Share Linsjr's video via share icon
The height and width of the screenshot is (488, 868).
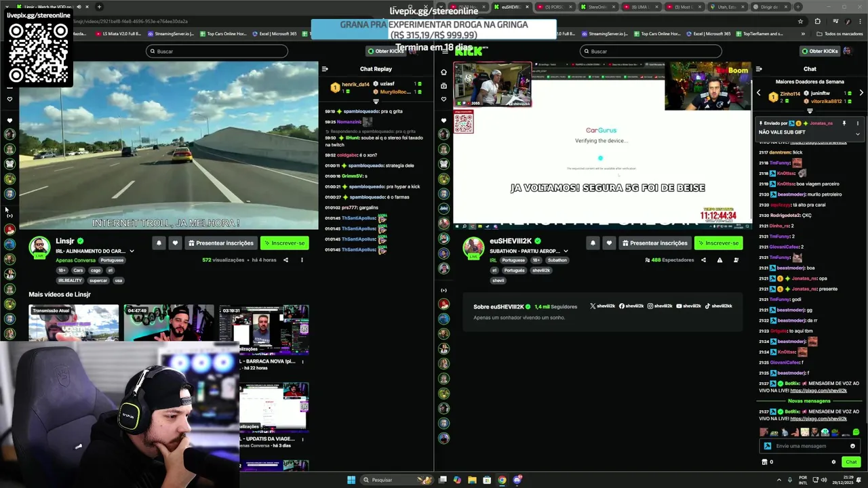click(285, 260)
